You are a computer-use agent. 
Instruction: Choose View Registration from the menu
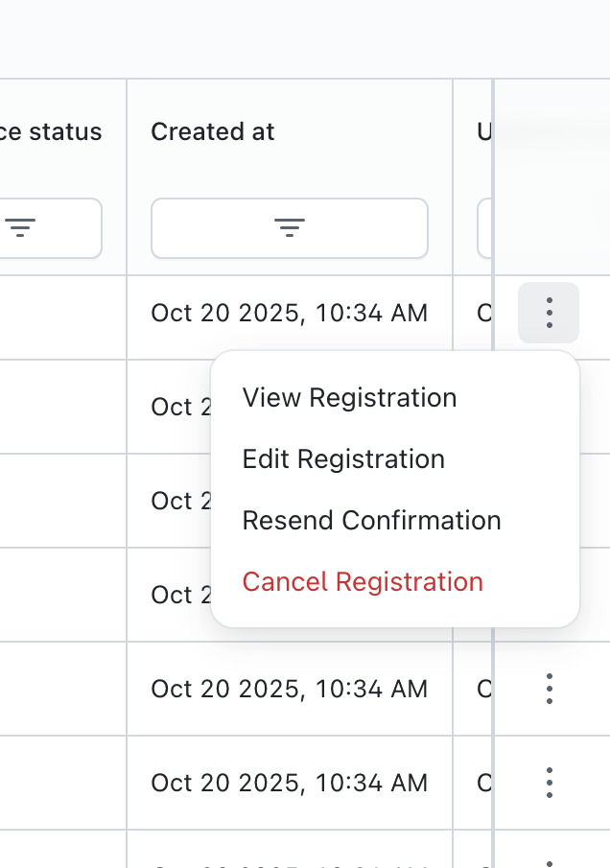(x=349, y=398)
